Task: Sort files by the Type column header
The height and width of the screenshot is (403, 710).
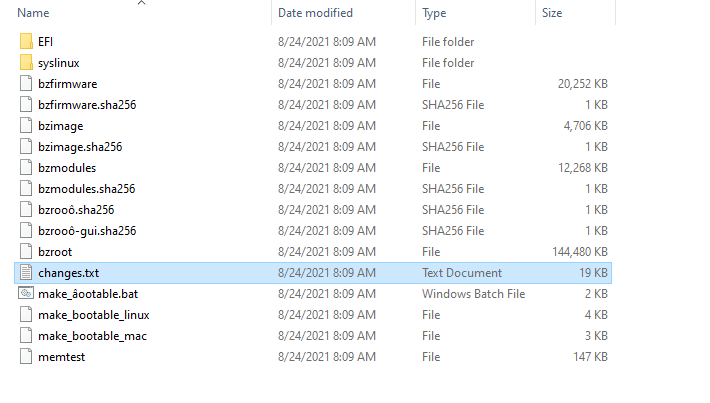Action: pyautogui.click(x=434, y=13)
